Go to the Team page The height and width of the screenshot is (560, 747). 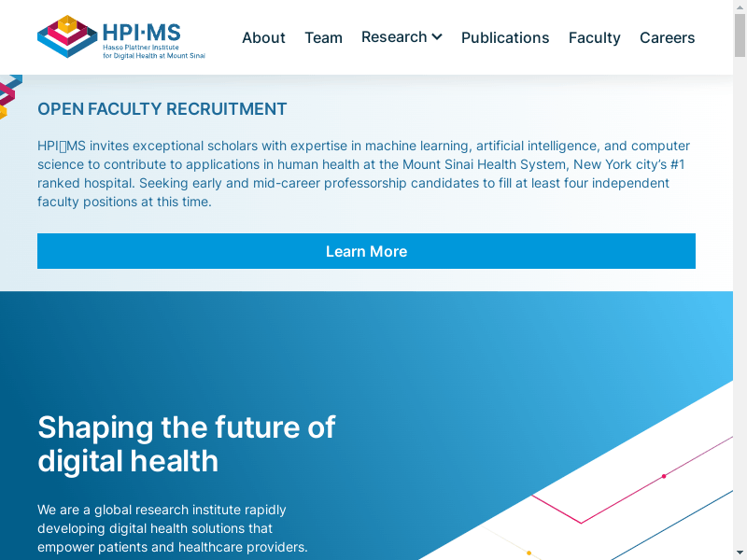tap(323, 37)
